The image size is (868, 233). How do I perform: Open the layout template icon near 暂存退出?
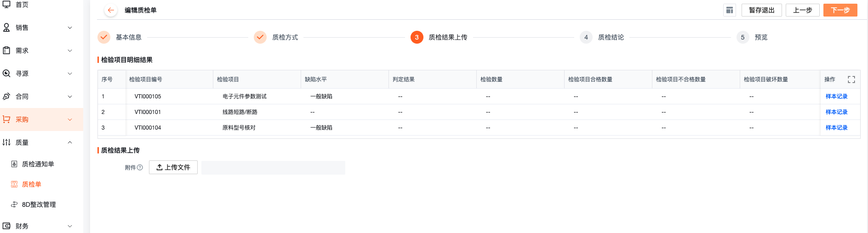point(730,10)
